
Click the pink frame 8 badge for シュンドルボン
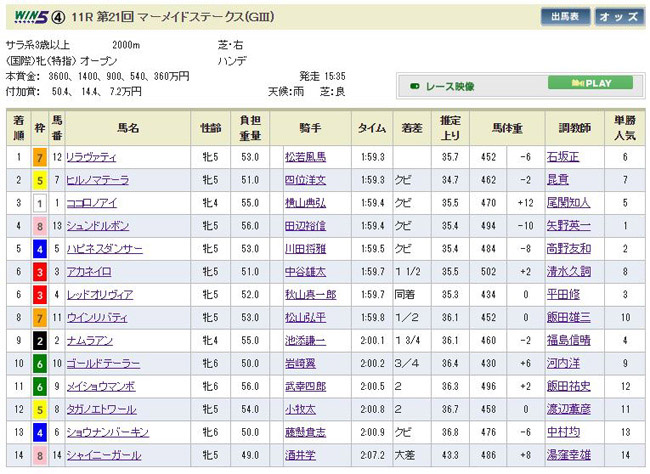[x=39, y=226]
